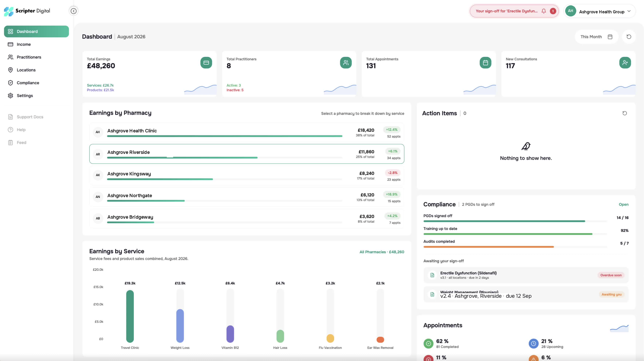
Task: Click the PGDs signed off progress bar
Action: tap(515, 221)
